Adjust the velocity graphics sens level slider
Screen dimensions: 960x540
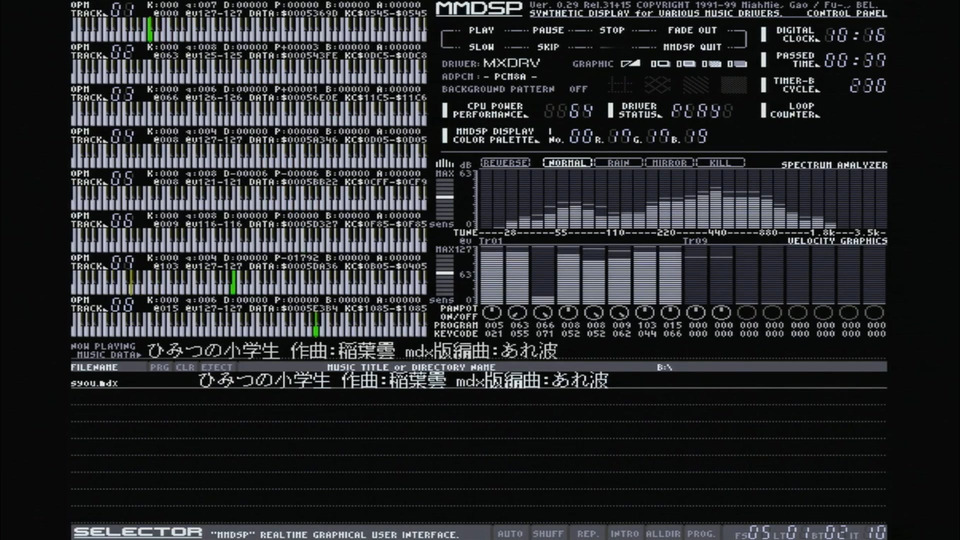(444, 272)
